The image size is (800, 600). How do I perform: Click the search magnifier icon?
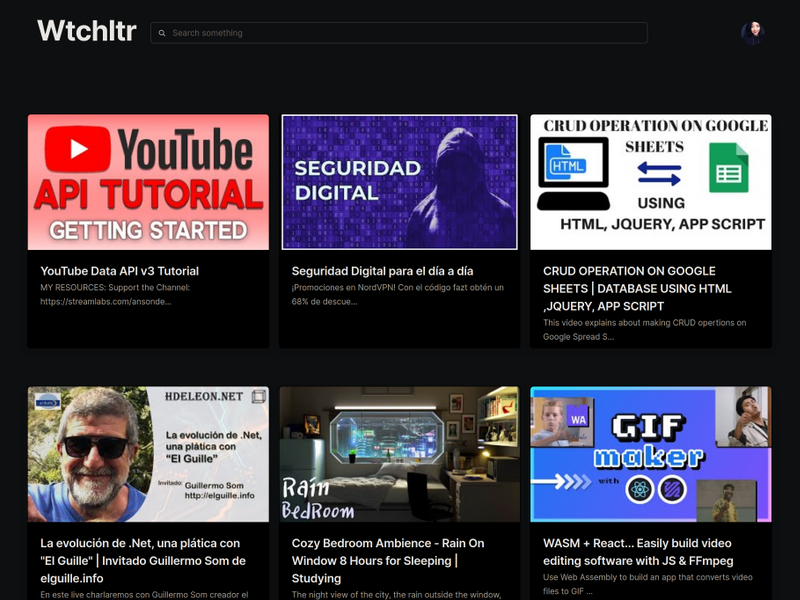pyautogui.click(x=162, y=33)
